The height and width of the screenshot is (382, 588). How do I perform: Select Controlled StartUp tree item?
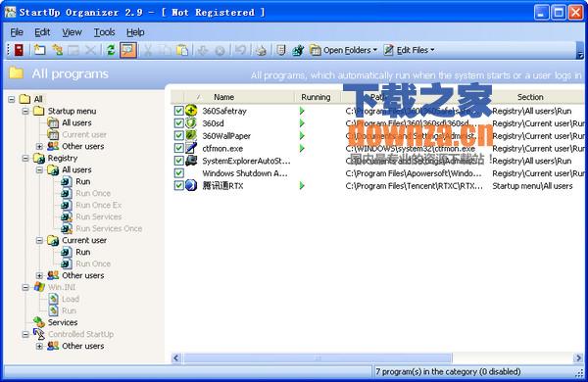[80, 334]
